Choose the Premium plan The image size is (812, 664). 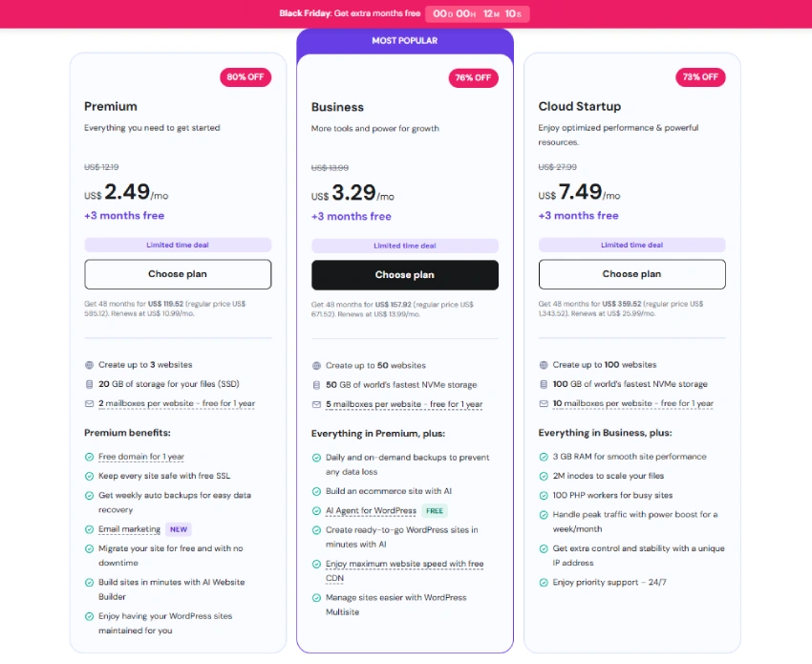(x=177, y=274)
